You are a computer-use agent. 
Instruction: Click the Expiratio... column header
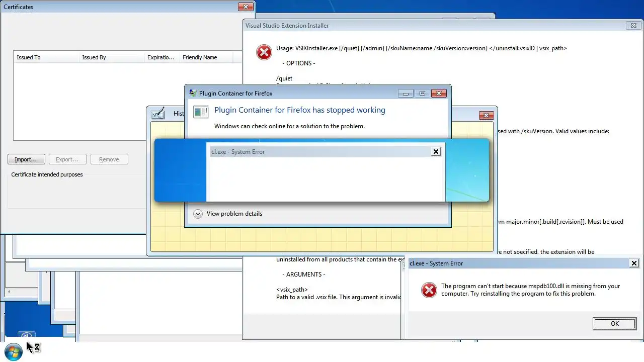[x=162, y=57]
